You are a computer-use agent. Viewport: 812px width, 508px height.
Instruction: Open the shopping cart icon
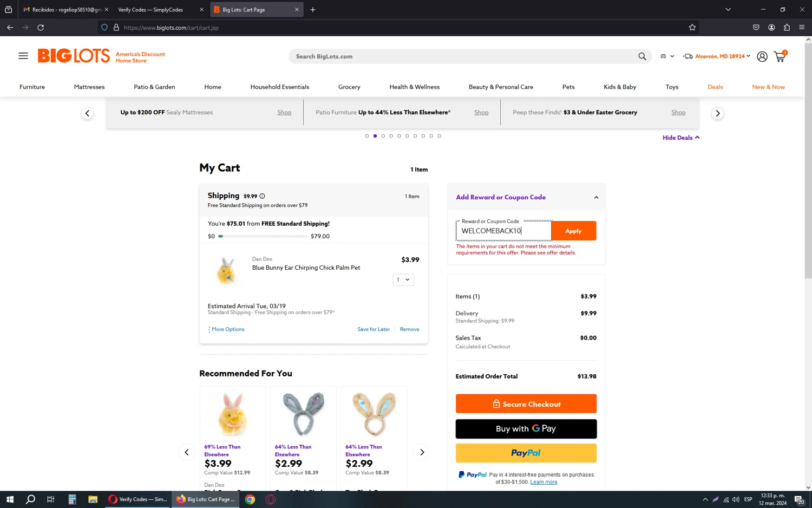tap(780, 56)
